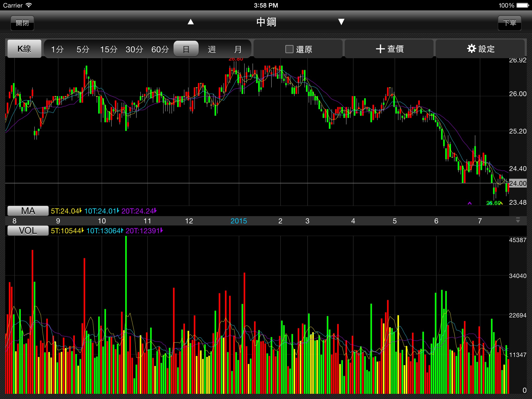532x399 pixels.
Task: Tap the MA 10T:24.01 value
Action: 102,211
